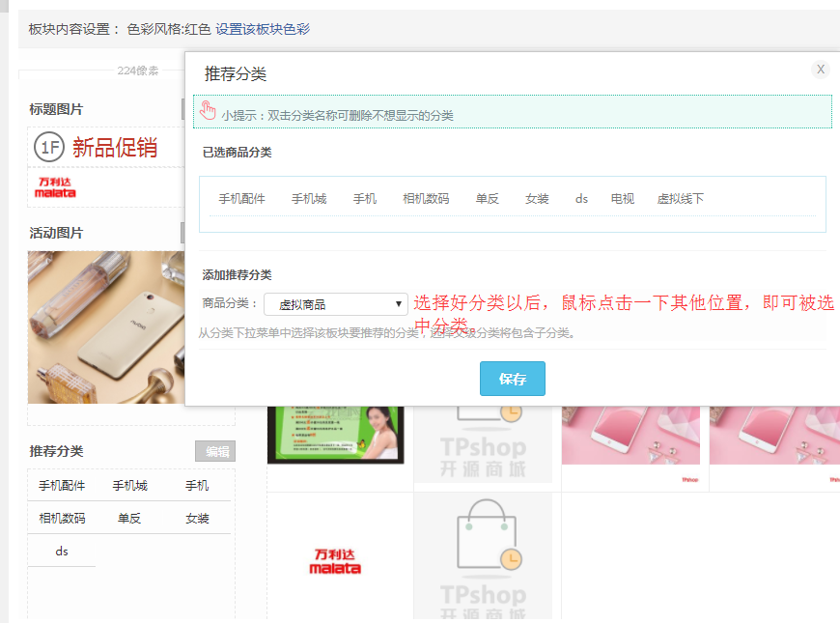Click the 设置该板块色彩 link
This screenshot has height=623, width=840.
click(x=263, y=29)
